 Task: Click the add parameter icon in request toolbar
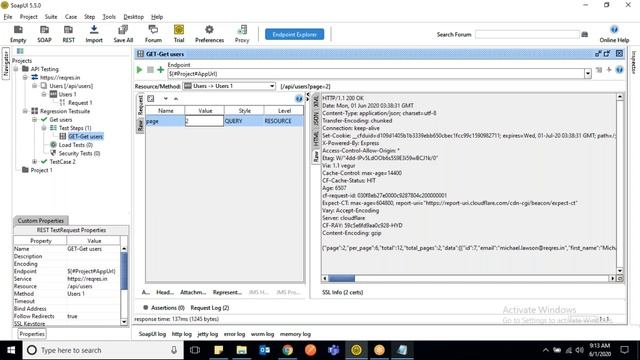pyautogui.click(x=151, y=99)
